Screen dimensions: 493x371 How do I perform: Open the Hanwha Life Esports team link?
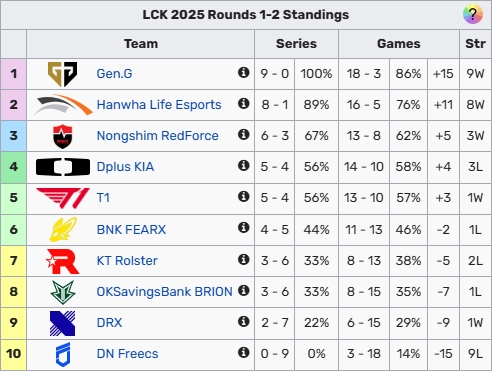(x=159, y=105)
